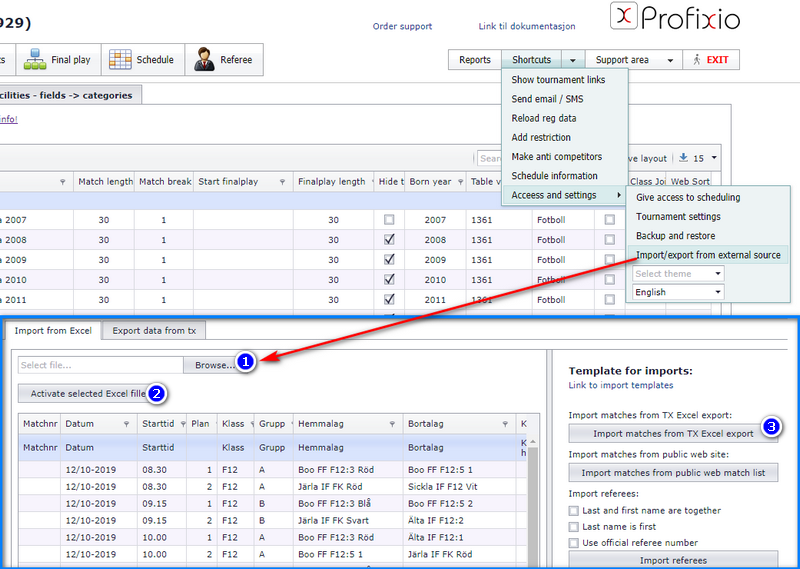Uncheck Hide checkbox for 2010 row

[389, 279]
